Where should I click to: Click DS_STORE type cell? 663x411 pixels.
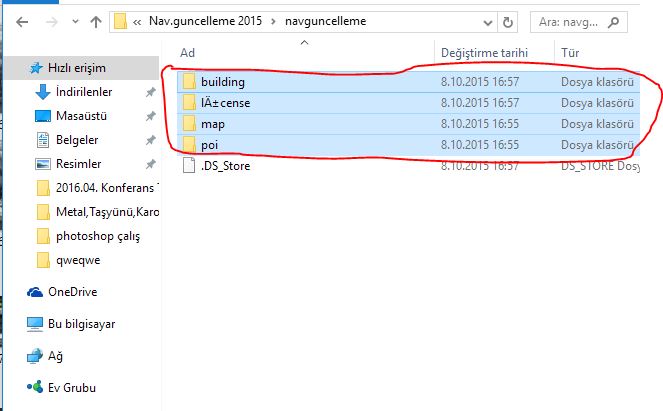[600, 166]
